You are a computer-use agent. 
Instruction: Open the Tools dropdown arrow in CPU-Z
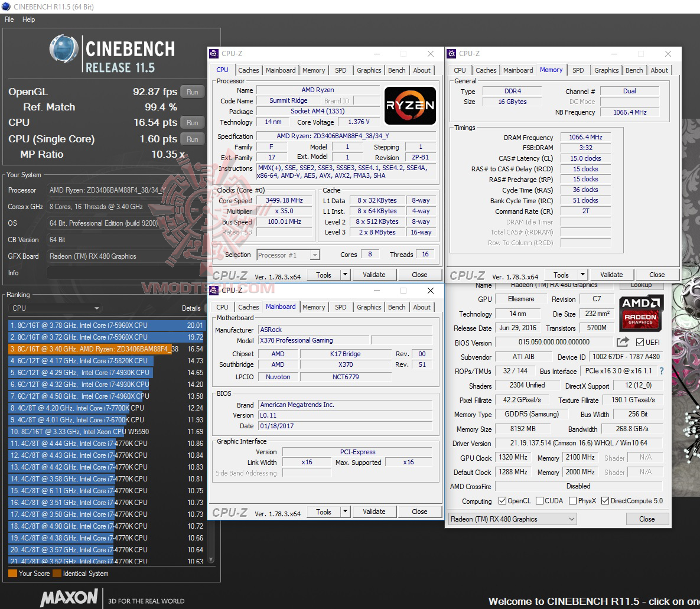coord(344,274)
